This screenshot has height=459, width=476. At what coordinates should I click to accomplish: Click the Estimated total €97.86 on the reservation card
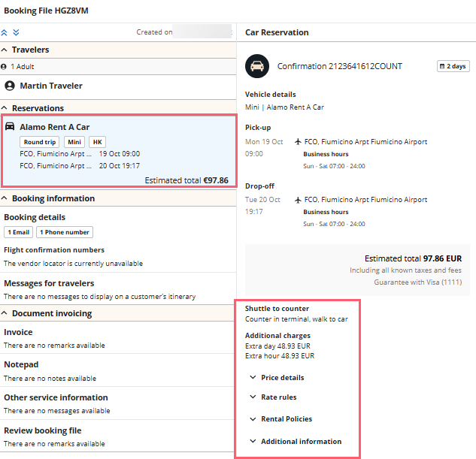point(186,180)
